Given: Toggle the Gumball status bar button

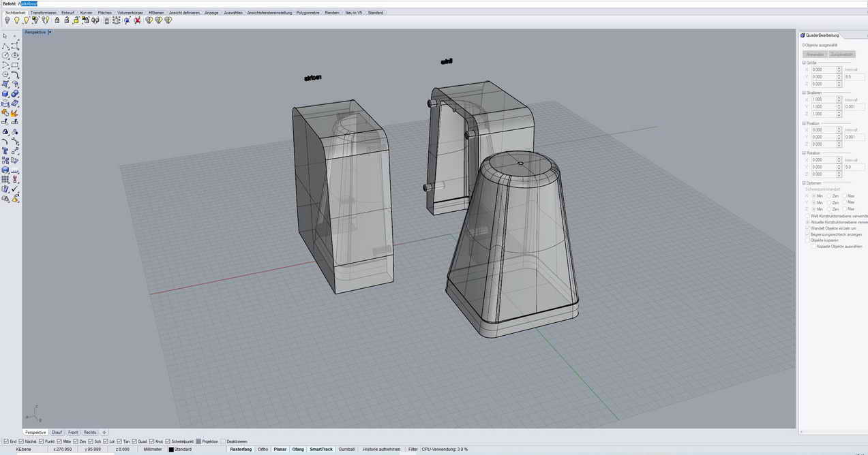Looking at the screenshot, I should 346,450.
